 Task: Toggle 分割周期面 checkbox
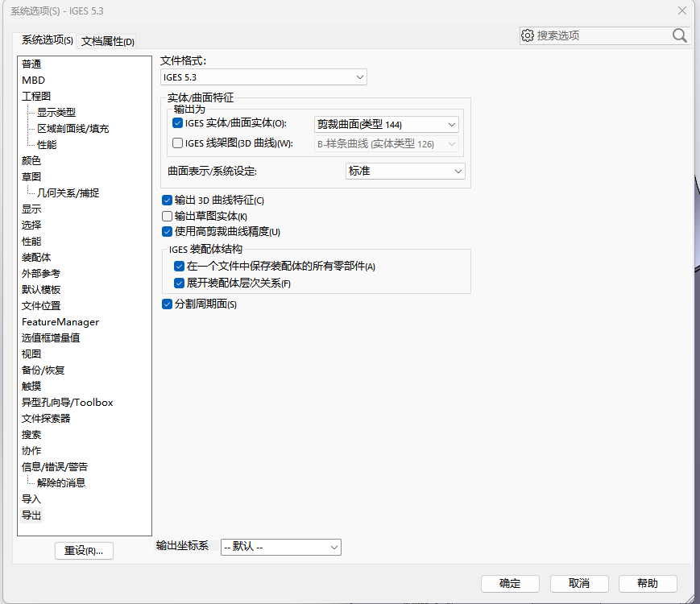pyautogui.click(x=167, y=304)
